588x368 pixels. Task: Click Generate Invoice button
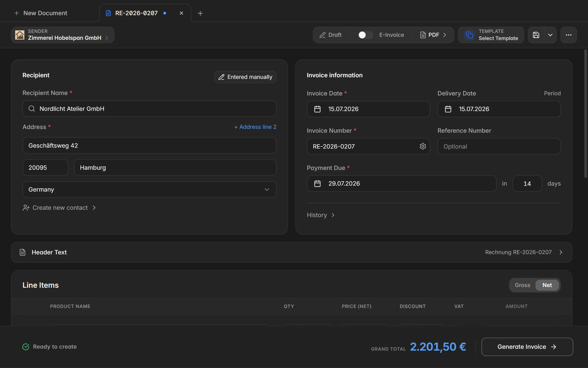(527, 347)
